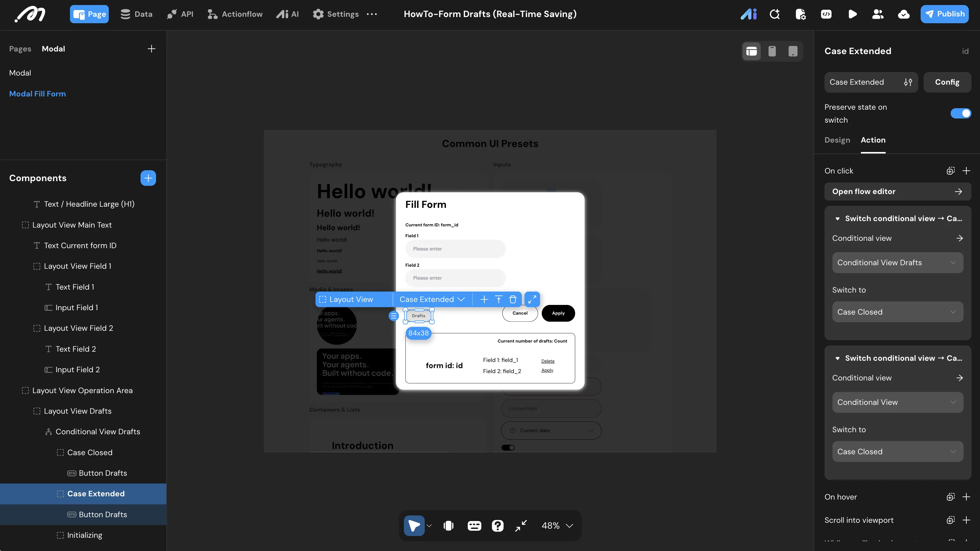Click the Field 2 input in Fill Form
The width and height of the screenshot is (980, 551).
[x=455, y=278]
